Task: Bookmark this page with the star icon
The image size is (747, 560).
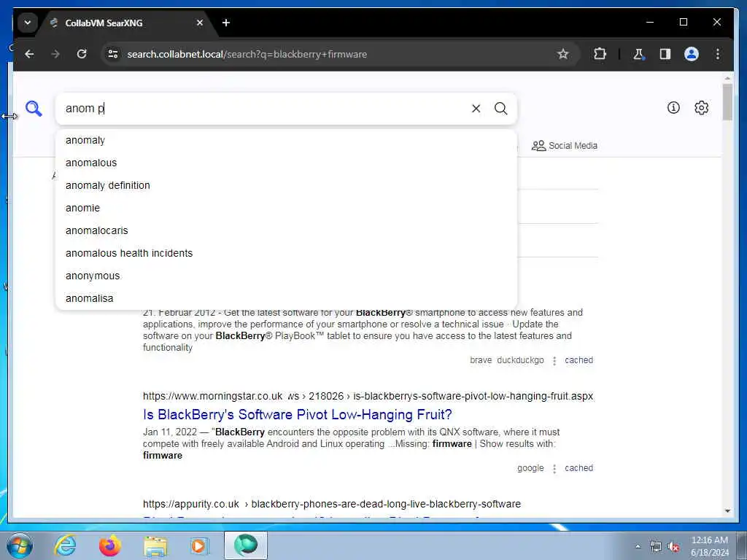Action: pyautogui.click(x=562, y=54)
